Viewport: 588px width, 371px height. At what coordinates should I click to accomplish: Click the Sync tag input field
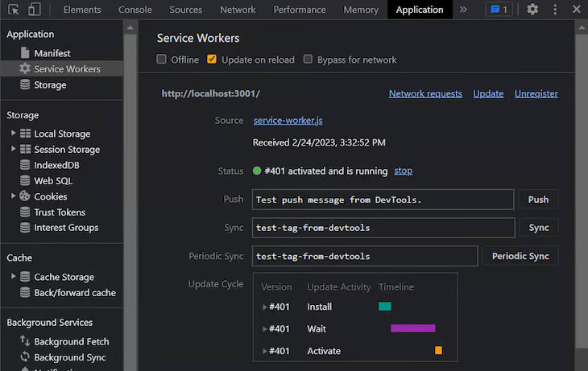(383, 228)
